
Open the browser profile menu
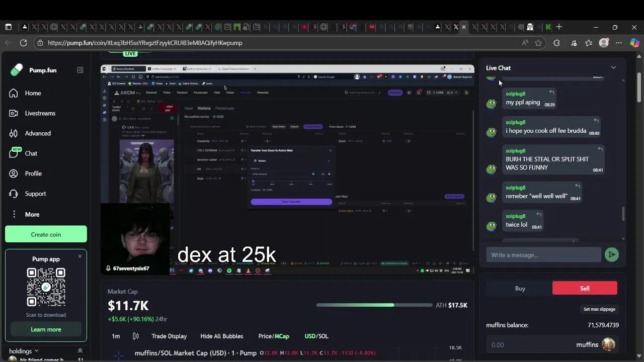(x=604, y=43)
